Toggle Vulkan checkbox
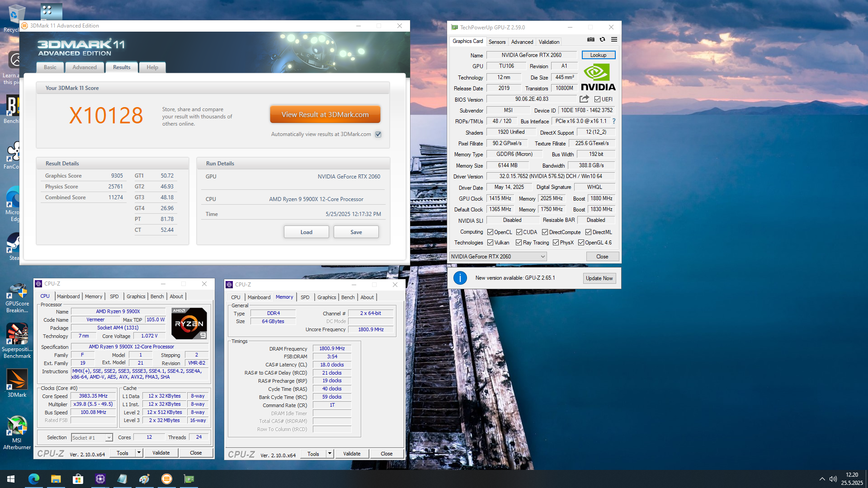This screenshot has width=868, height=488. click(x=490, y=243)
